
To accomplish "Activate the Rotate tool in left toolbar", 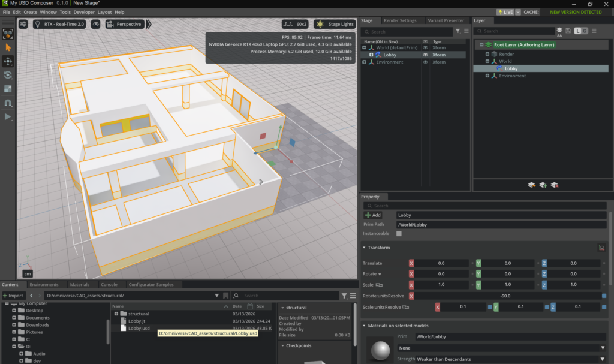I will pos(8,75).
